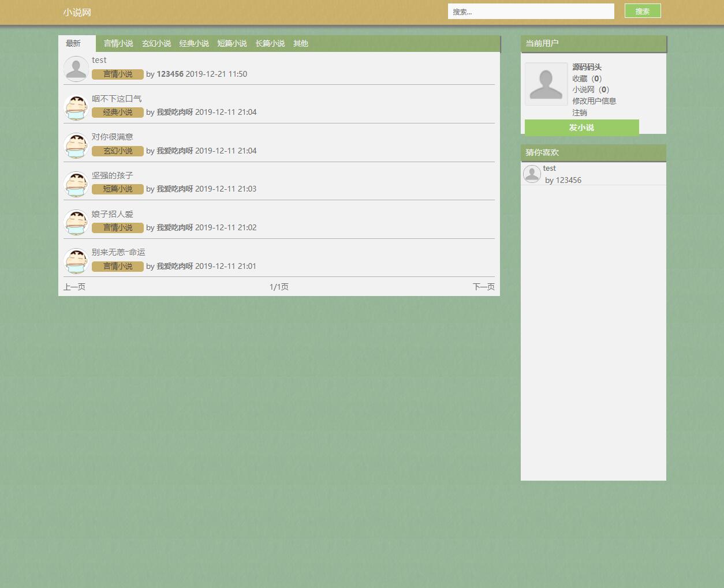Click the 言情小说 tag on the test post

coord(118,74)
